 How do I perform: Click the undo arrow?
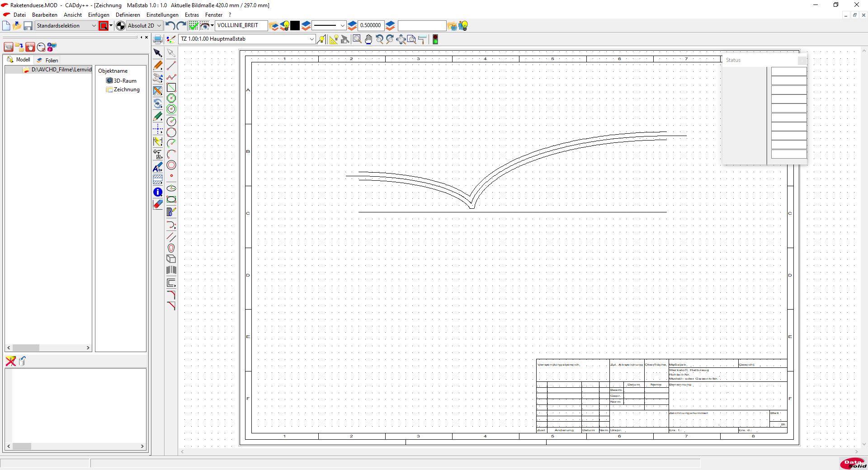170,26
